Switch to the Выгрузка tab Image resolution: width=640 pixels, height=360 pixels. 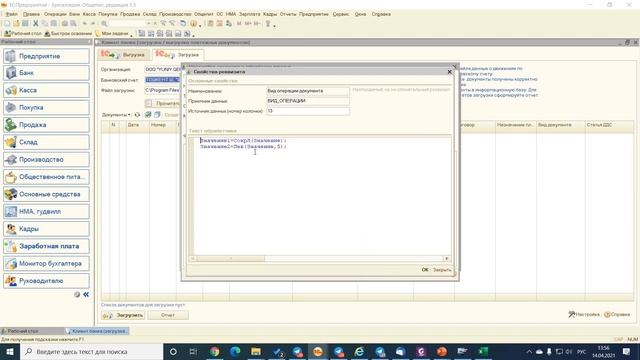click(124, 54)
